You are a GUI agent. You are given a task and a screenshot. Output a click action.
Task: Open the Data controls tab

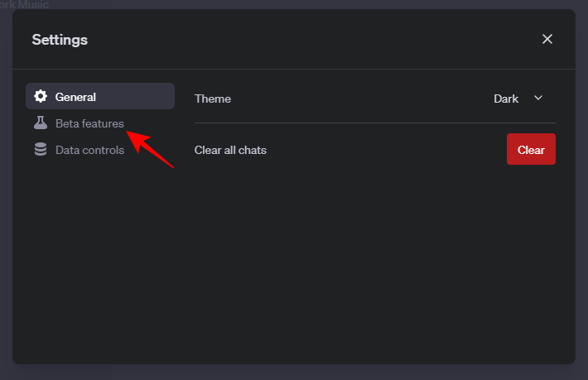tap(89, 150)
